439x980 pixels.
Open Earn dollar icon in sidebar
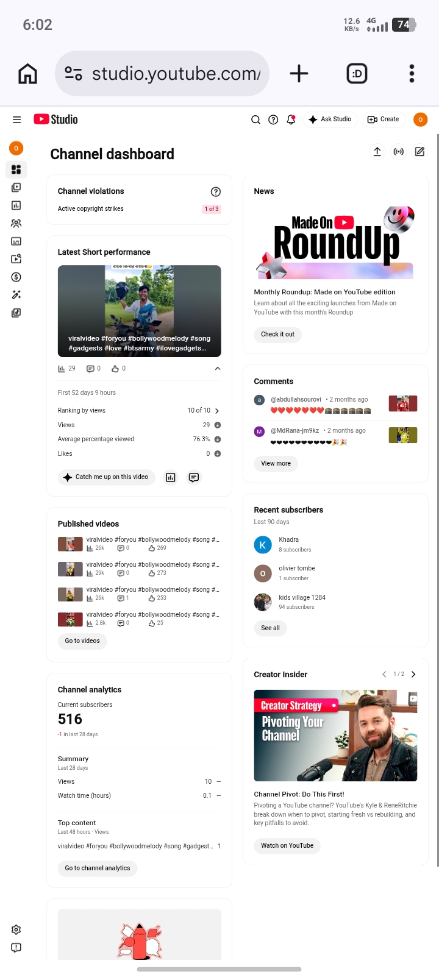16,277
